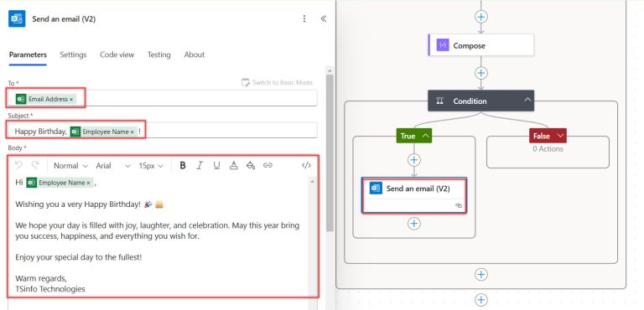
Task: Select the Compose action card
Action: pyautogui.click(x=481, y=45)
